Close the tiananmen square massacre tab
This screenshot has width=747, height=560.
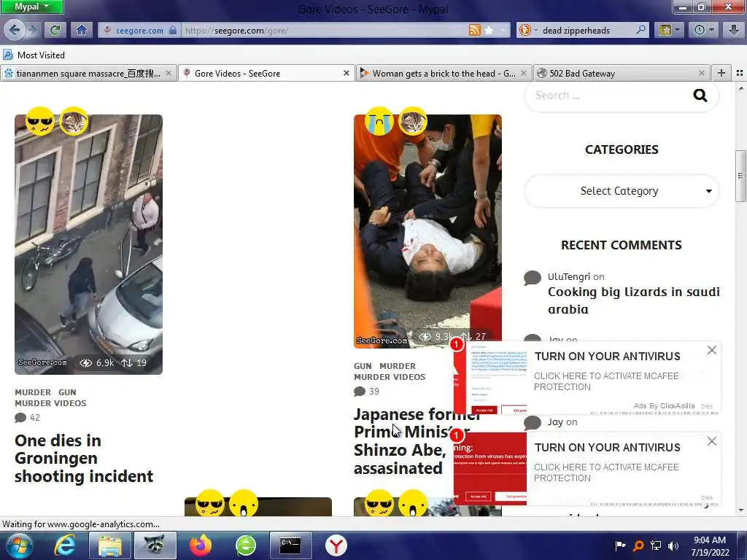click(169, 74)
